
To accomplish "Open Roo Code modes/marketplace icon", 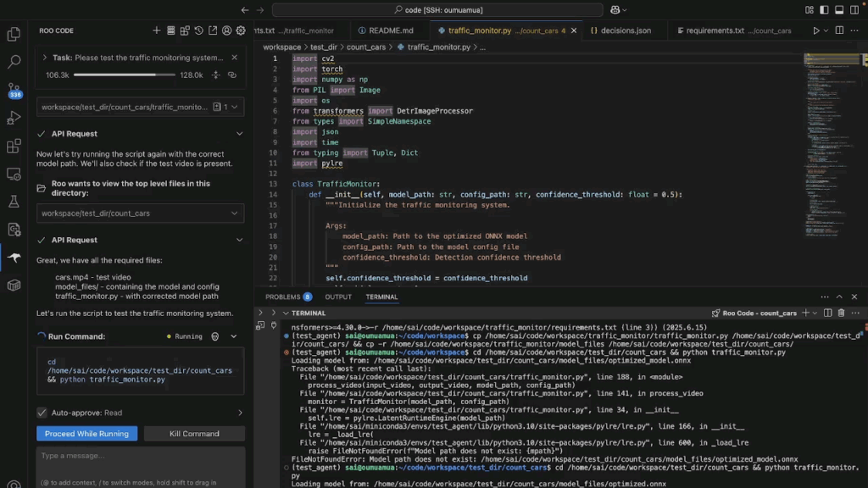I will point(185,30).
